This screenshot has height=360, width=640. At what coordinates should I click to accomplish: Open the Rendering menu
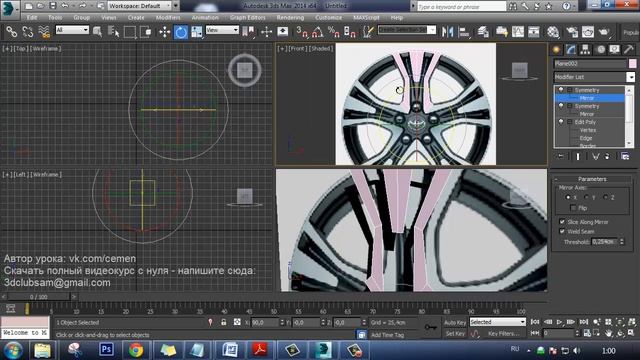290,18
